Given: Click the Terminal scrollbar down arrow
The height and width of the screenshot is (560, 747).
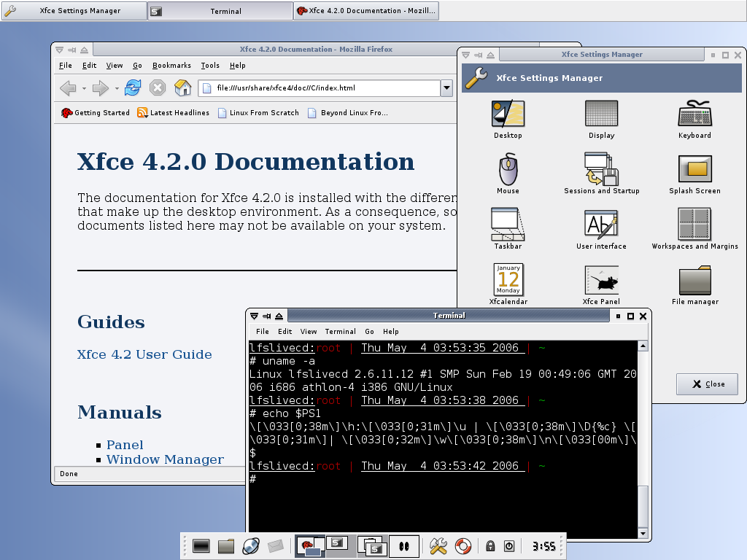Looking at the screenshot, I should (643, 533).
